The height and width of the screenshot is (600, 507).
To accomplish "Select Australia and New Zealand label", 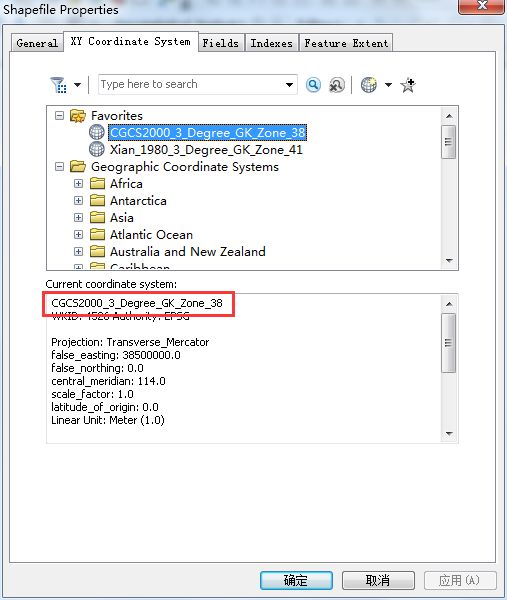I will 187,251.
